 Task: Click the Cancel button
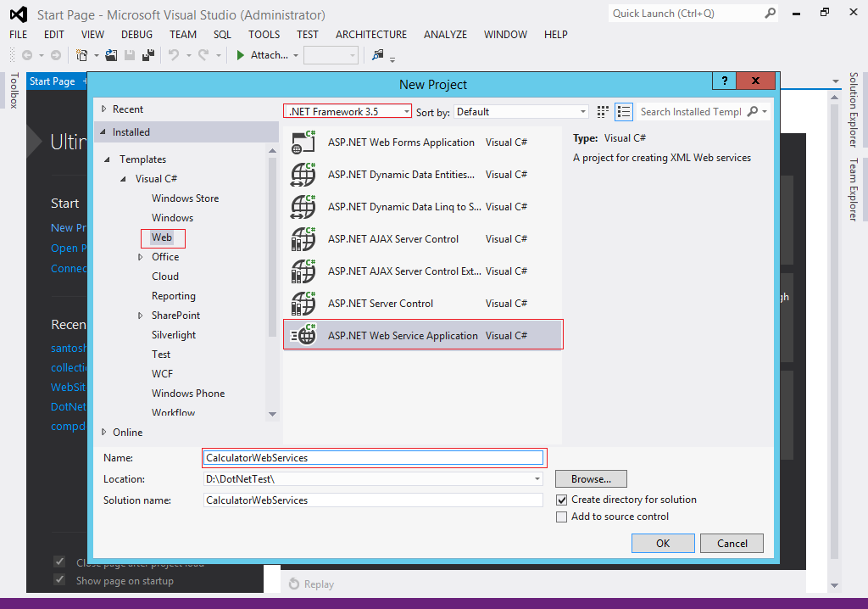732,544
